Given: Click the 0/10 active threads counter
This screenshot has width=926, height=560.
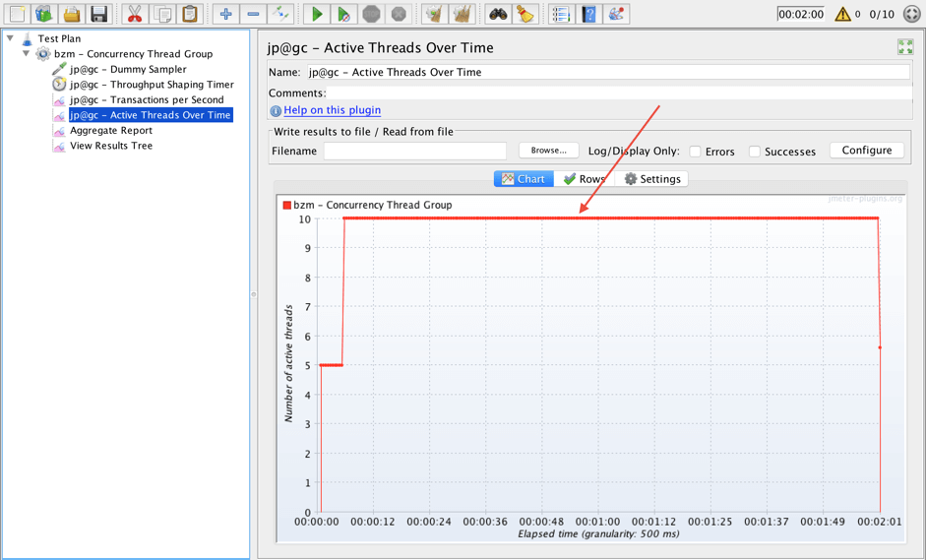Looking at the screenshot, I should click(882, 14).
